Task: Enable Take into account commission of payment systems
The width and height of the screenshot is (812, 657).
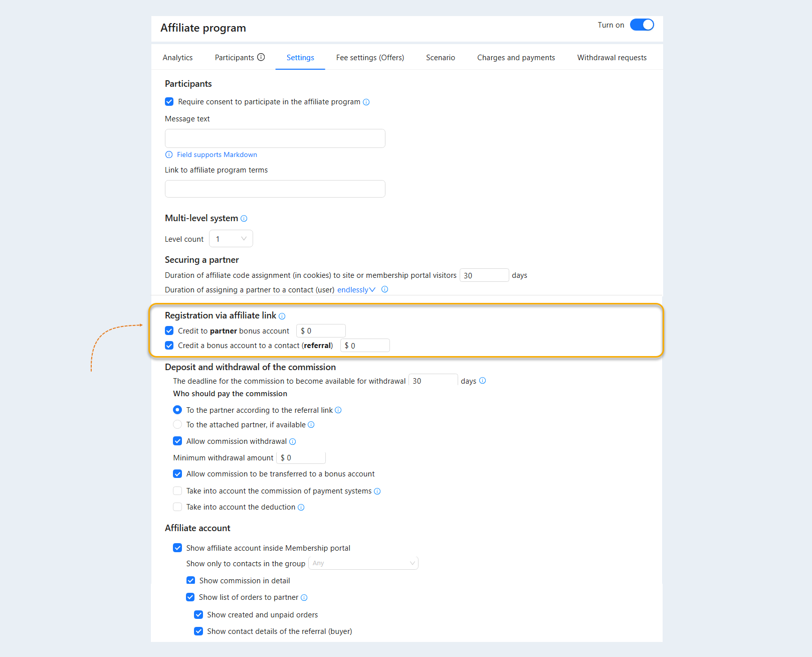Action: [177, 491]
